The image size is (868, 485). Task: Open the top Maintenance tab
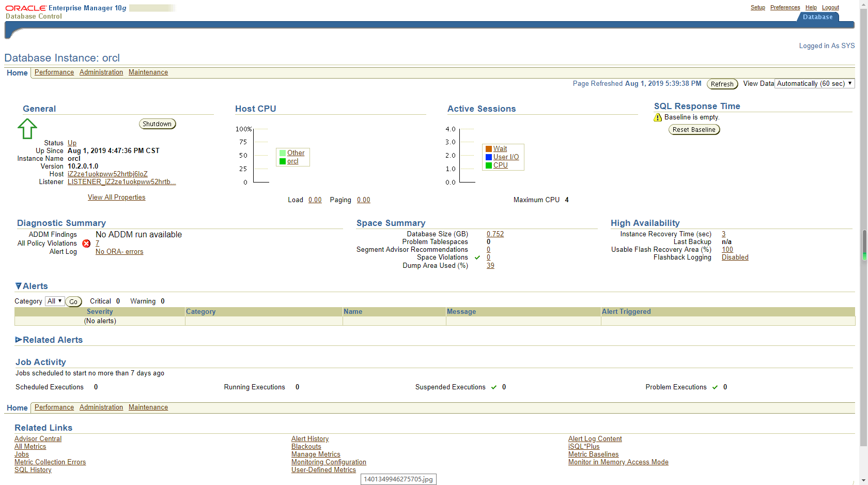pyautogui.click(x=148, y=72)
